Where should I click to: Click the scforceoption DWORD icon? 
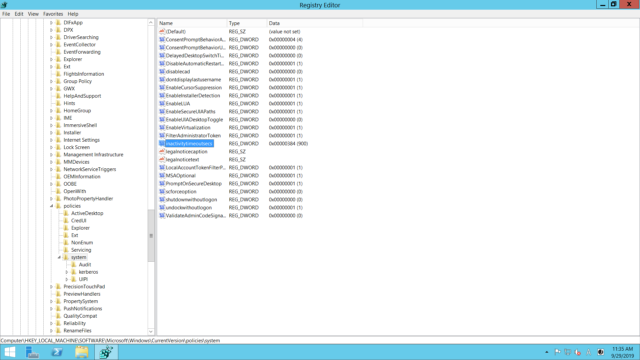pos(162,191)
